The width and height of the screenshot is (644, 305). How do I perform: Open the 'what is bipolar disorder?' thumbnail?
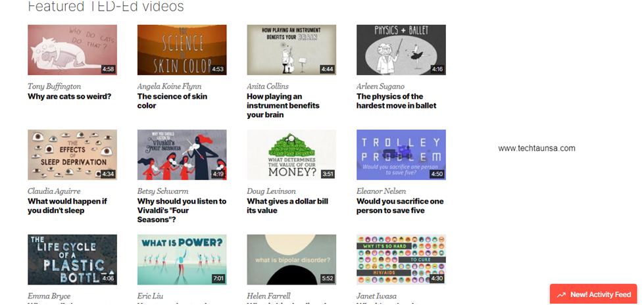291,260
